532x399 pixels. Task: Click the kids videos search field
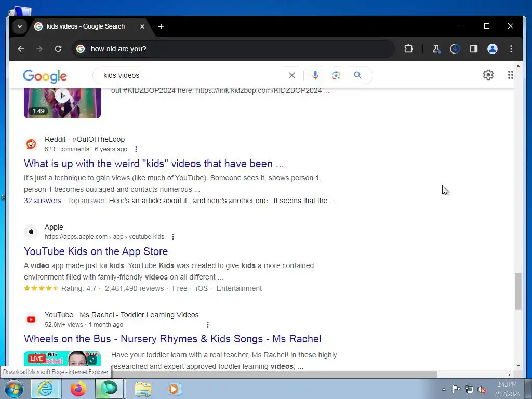coord(193,75)
